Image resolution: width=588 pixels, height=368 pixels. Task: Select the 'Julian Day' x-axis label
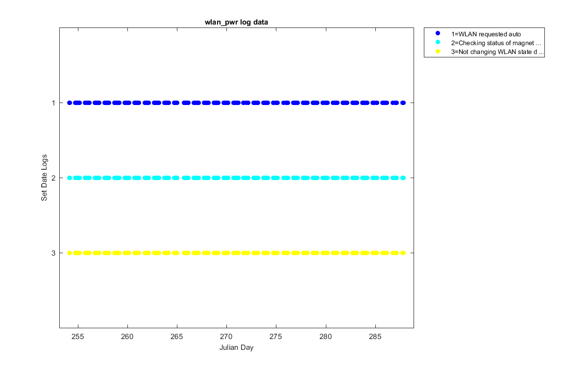(236, 348)
